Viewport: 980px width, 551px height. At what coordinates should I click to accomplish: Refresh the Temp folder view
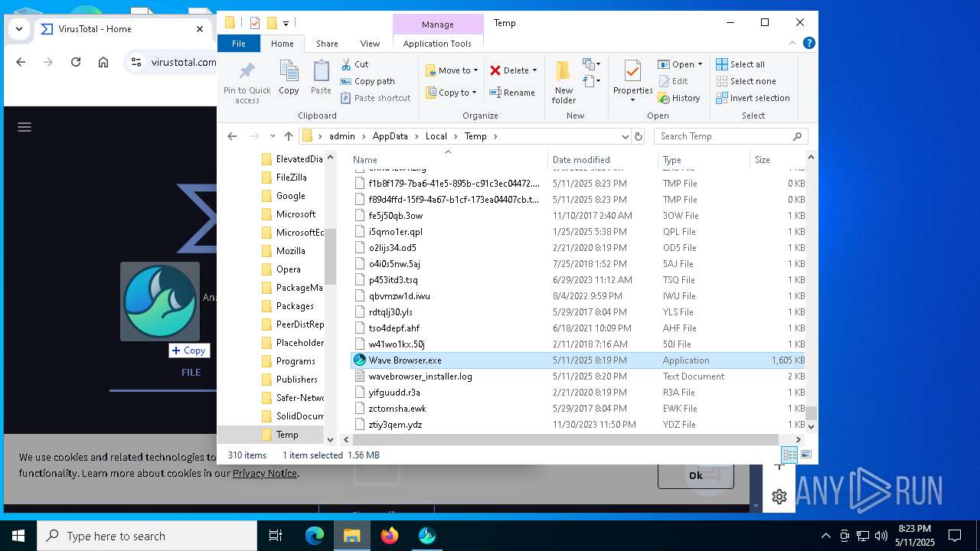click(x=638, y=136)
